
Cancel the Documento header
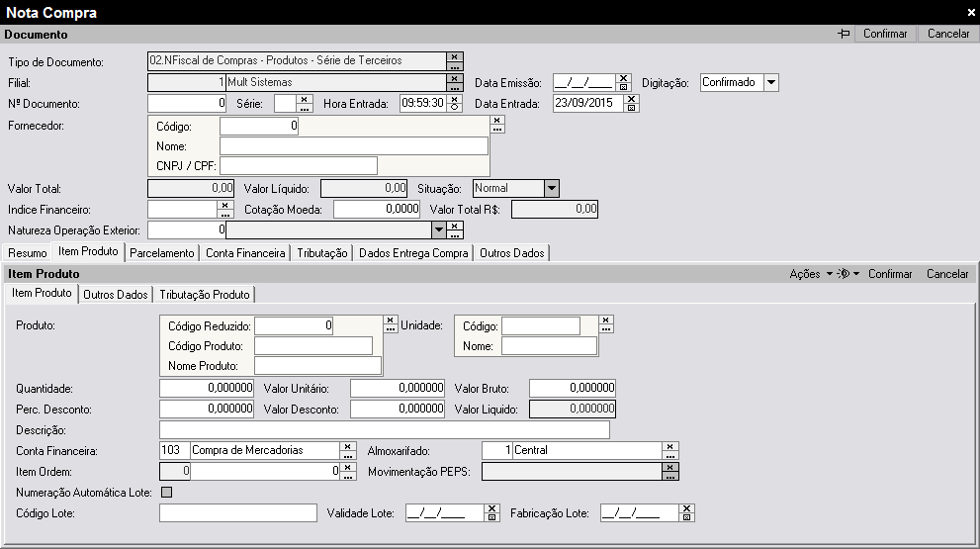click(948, 34)
